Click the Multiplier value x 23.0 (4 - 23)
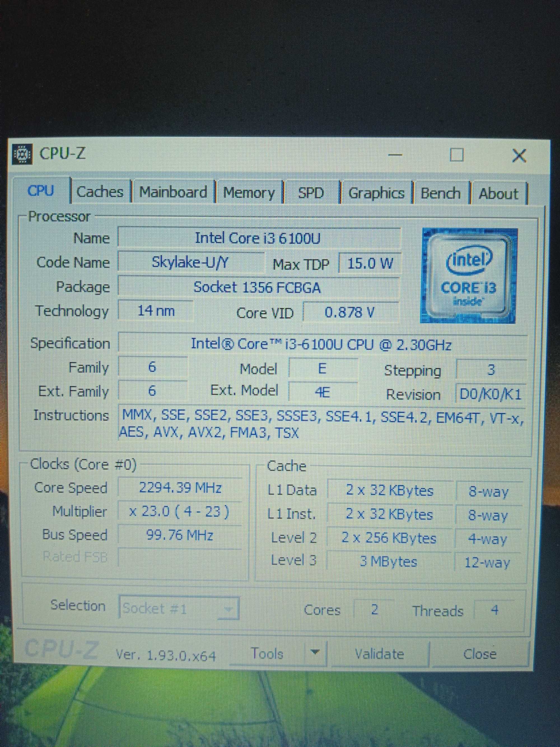Viewport: 560px width, 747px height. click(x=180, y=512)
